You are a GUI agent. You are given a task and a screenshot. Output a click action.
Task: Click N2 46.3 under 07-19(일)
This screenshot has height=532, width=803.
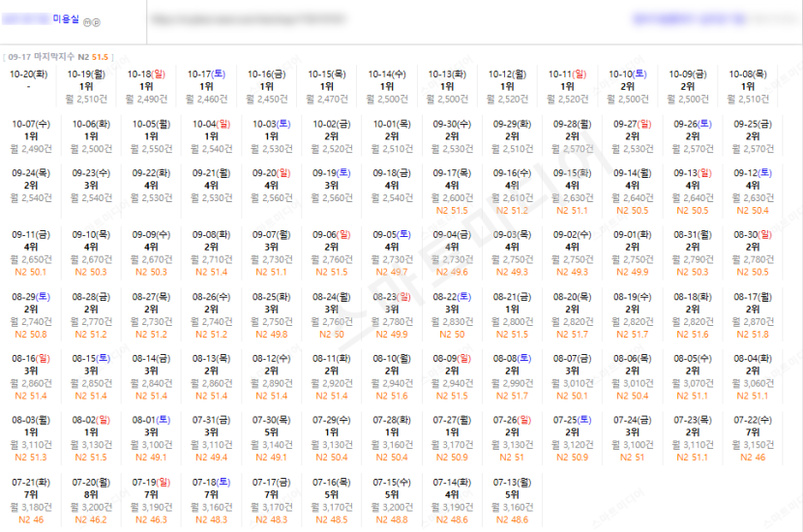coord(152,519)
